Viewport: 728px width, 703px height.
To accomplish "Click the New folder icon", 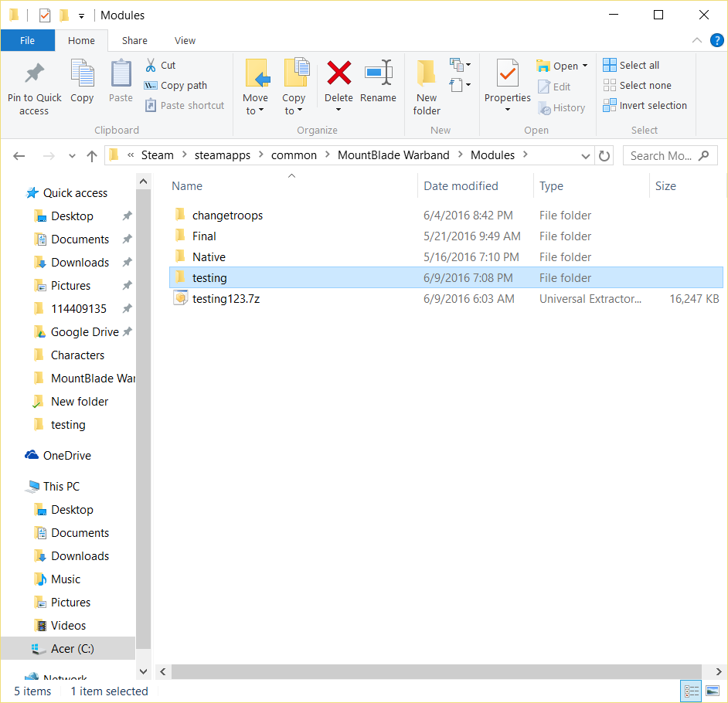I will pyautogui.click(x=426, y=73).
